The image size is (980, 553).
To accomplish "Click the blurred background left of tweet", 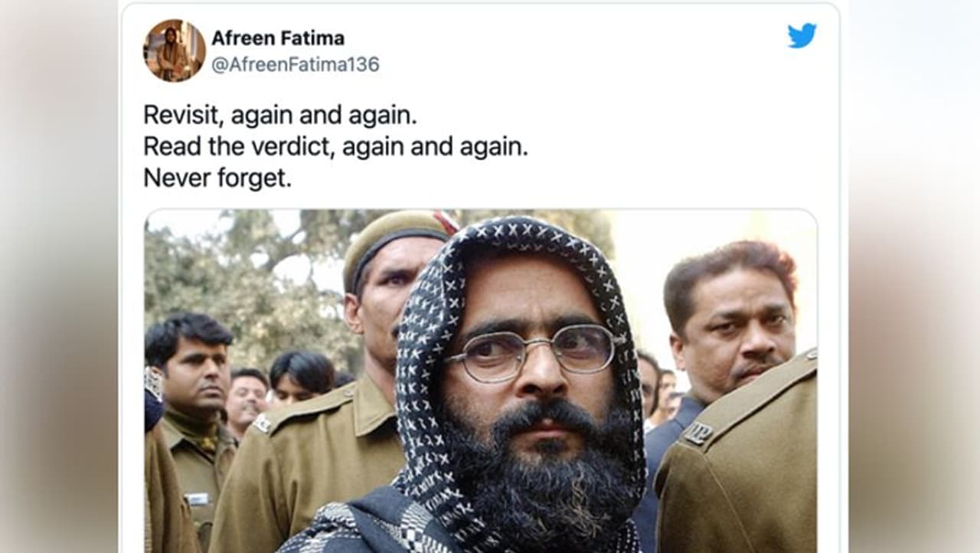I will [60, 276].
